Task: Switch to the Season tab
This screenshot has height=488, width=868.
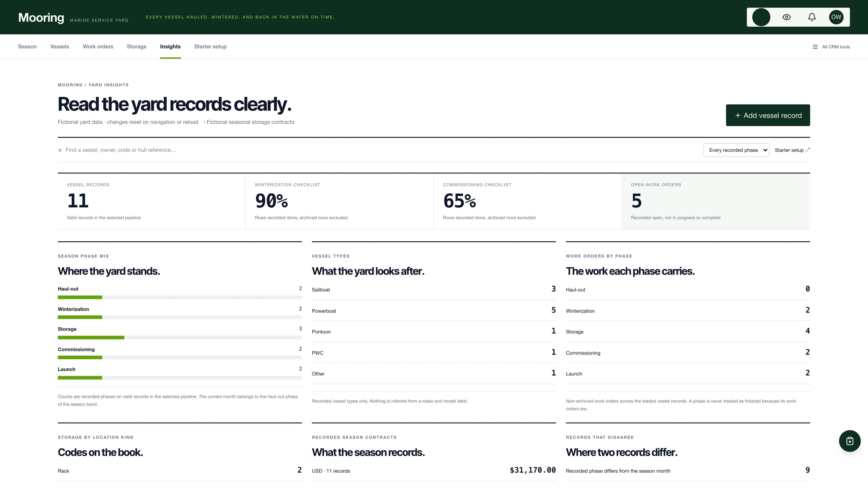Action: 27,47
